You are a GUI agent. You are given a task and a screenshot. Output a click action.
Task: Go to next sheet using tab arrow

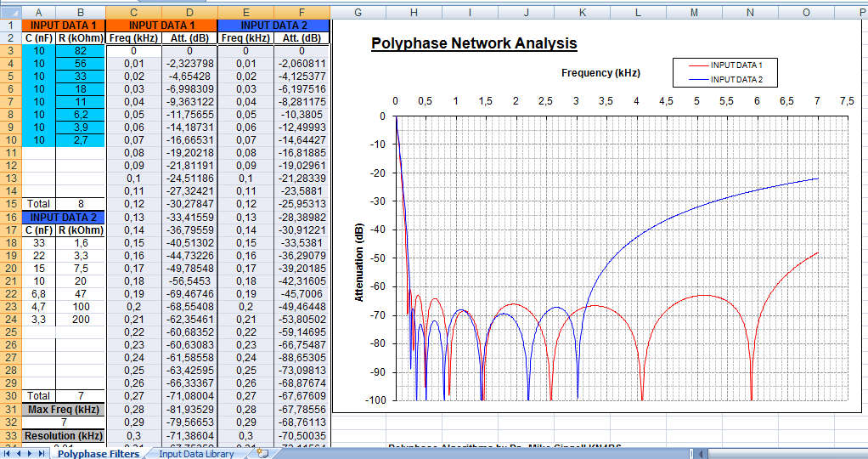31,453
